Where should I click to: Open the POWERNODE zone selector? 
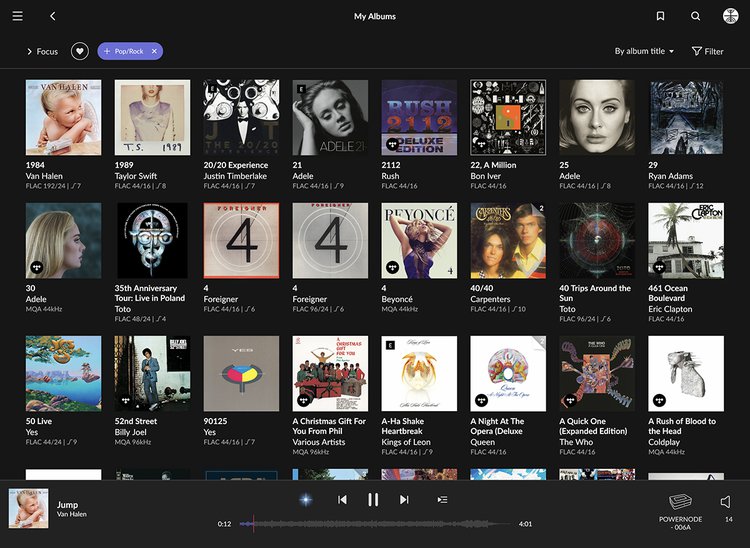pyautogui.click(x=680, y=512)
